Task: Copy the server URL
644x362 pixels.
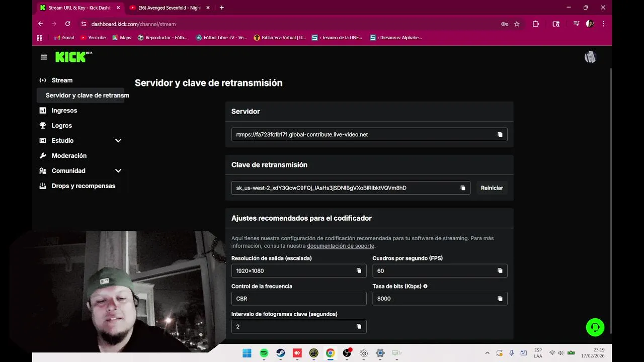Action: [500, 135]
